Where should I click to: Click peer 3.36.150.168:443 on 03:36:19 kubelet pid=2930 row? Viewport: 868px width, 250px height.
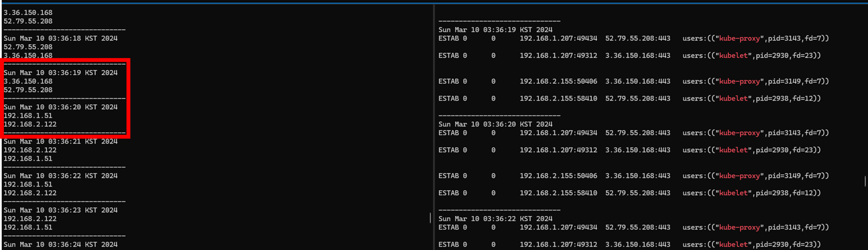638,56
